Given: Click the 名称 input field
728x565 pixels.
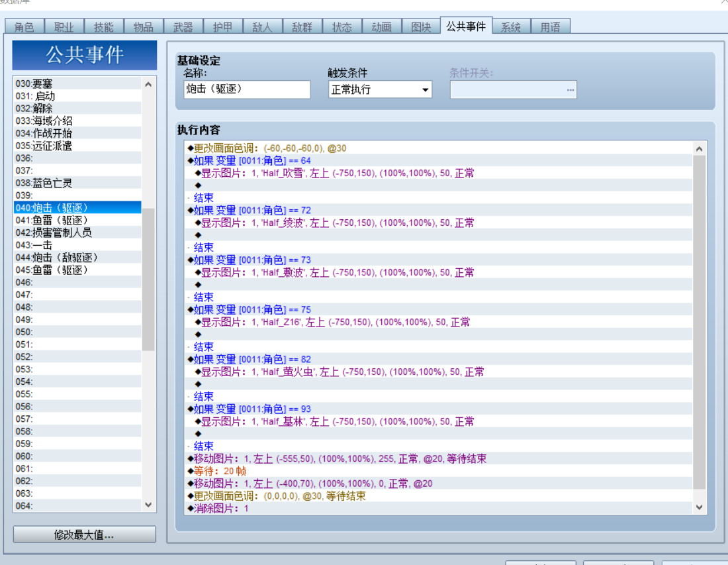Looking at the screenshot, I should pos(247,89).
